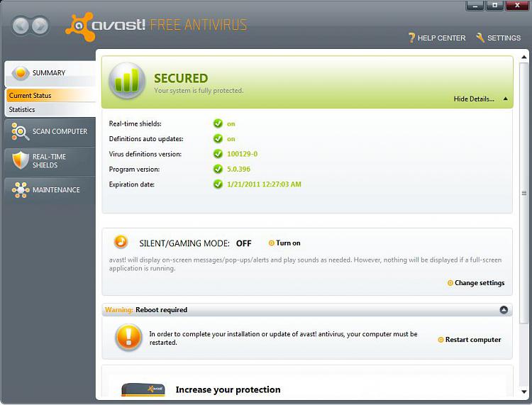Image resolution: width=532 pixels, height=405 pixels.
Task: Click the 'Real-time shields:' label
Action: pos(135,124)
